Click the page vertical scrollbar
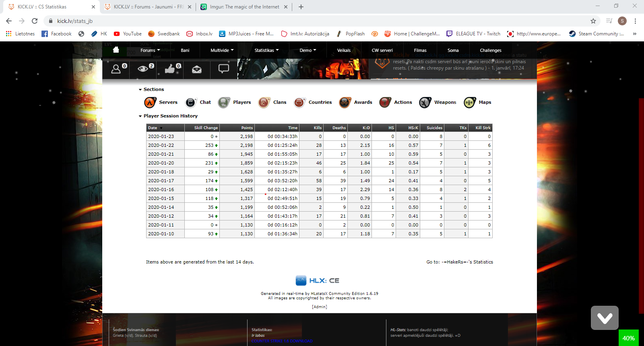Image resolution: width=644 pixels, height=346 pixels. pyautogui.click(x=642, y=205)
